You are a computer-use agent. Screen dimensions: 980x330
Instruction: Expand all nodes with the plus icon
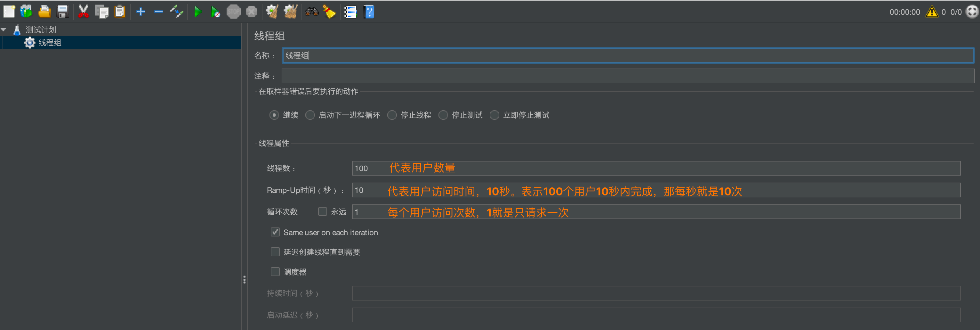tap(141, 12)
